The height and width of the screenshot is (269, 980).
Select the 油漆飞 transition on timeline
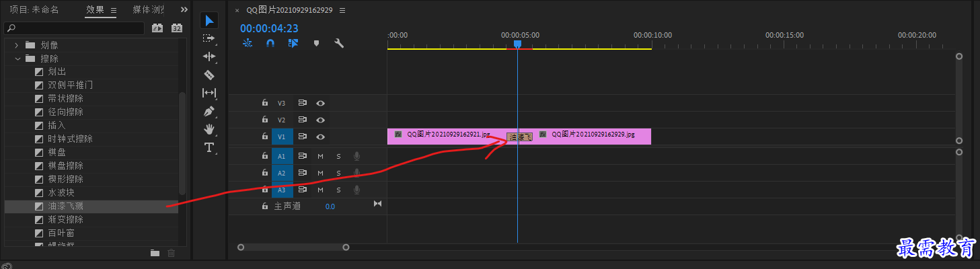tap(519, 137)
